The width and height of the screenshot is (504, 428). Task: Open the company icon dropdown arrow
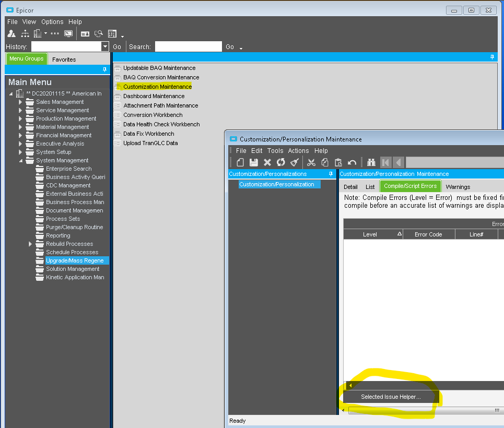point(45,33)
